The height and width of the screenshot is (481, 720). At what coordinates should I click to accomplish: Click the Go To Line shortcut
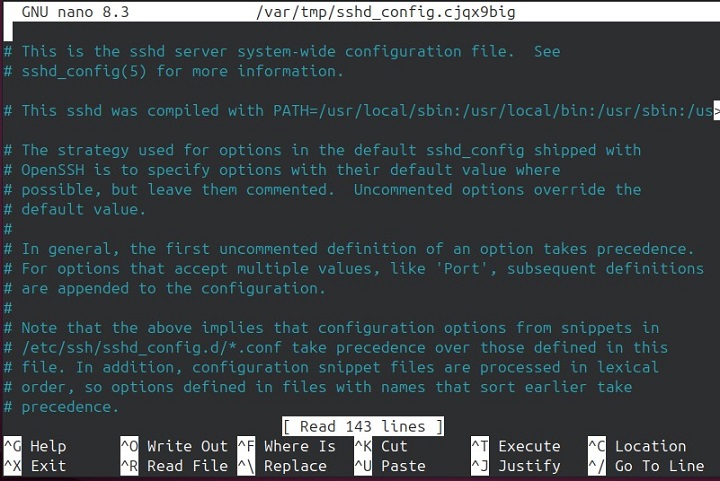pyautogui.click(x=659, y=465)
